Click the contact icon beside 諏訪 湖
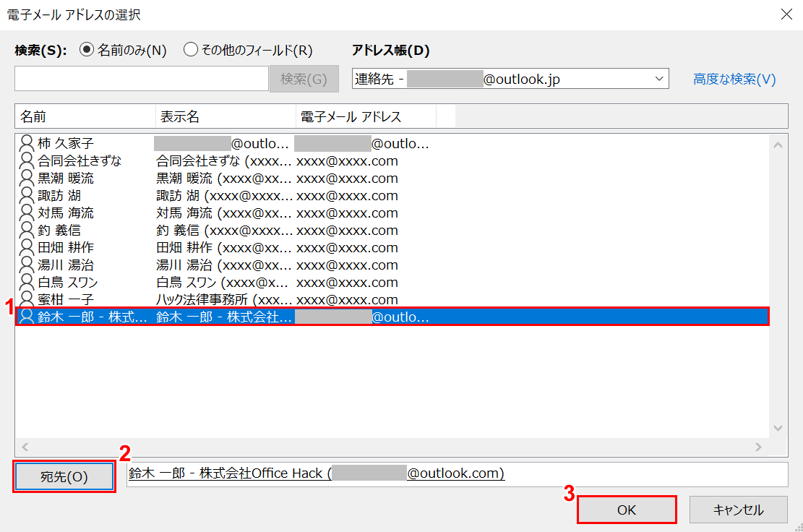 coord(27,195)
